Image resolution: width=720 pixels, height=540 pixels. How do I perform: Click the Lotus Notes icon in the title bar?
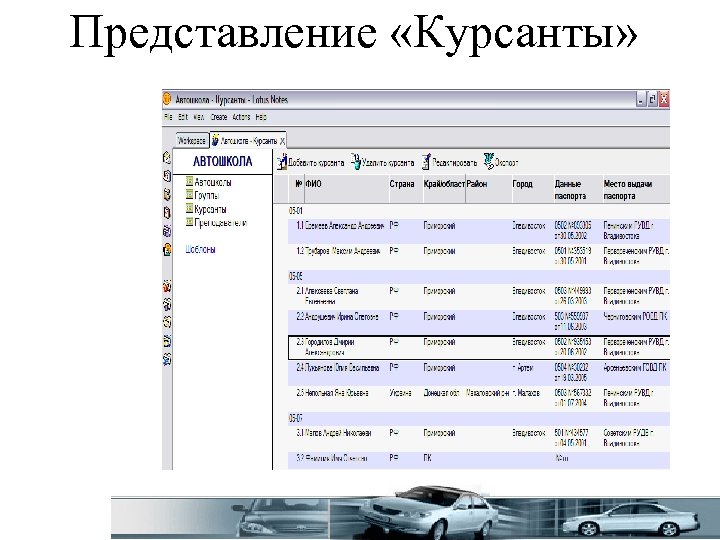(167, 99)
